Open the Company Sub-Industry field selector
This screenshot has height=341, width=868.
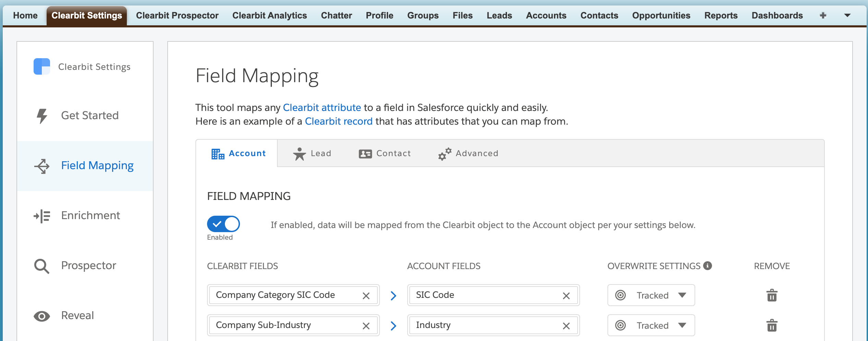pos(293,325)
